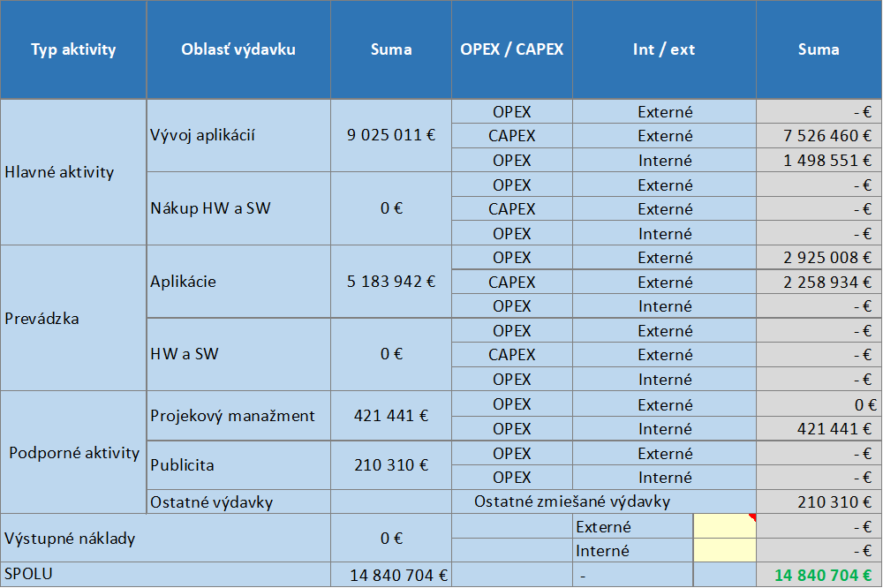Click the 'Externé' cell in Výstupné náklady
The image size is (883, 588).
(632, 526)
